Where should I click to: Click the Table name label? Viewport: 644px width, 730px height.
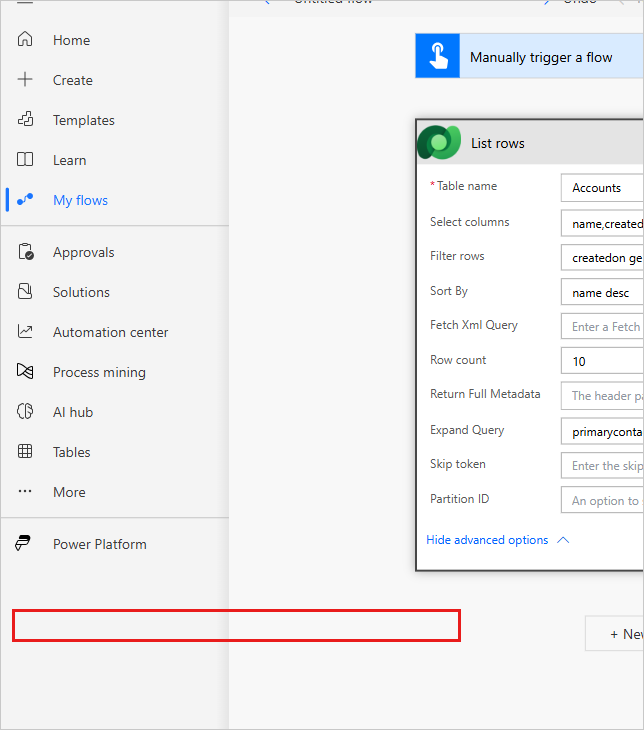coord(467,186)
